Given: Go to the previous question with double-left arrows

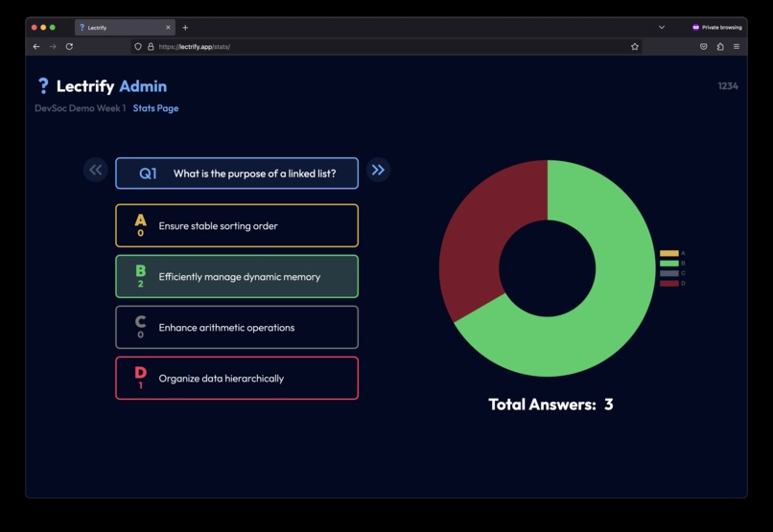Looking at the screenshot, I should 96,170.
